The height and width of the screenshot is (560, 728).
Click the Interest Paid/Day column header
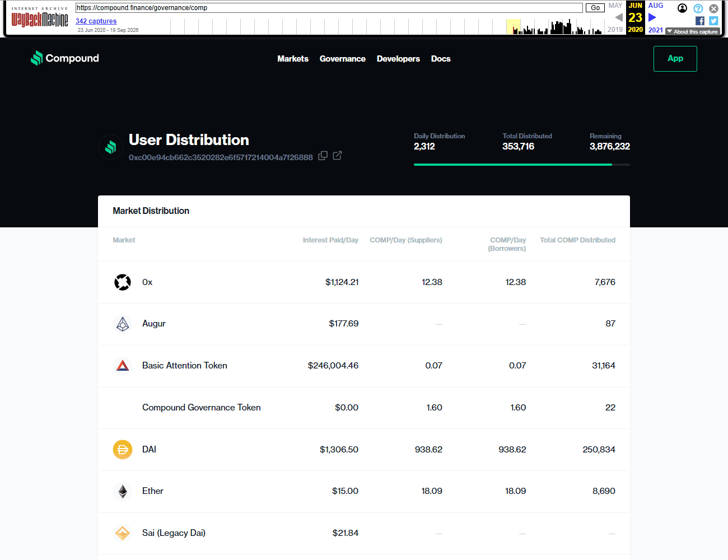[x=330, y=240]
